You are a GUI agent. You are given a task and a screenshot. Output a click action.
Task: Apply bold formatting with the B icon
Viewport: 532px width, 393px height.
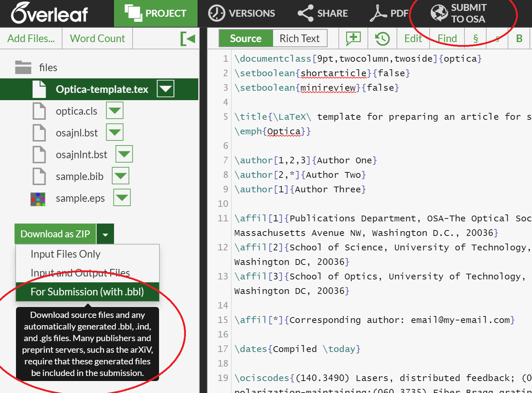click(519, 38)
